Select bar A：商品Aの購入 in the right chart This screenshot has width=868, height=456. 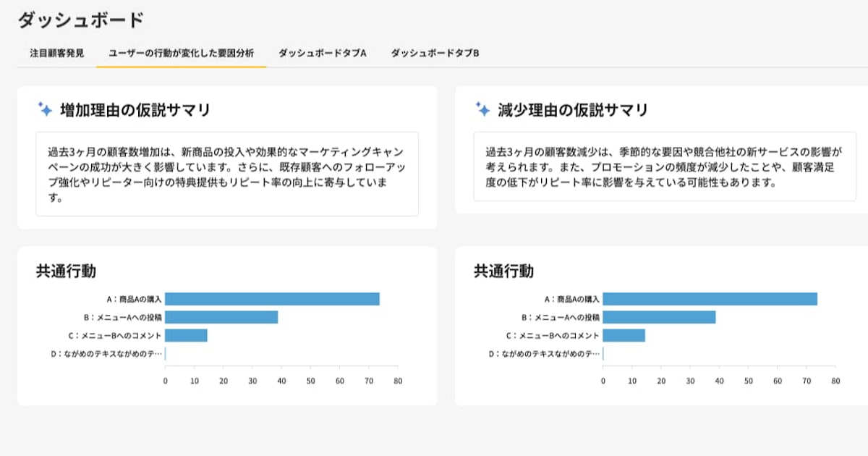click(710, 299)
